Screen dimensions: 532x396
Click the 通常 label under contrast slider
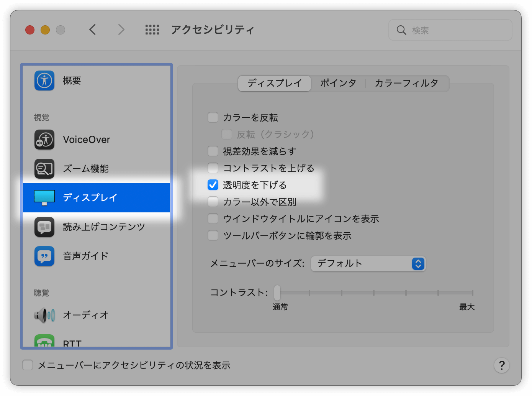pos(280,307)
